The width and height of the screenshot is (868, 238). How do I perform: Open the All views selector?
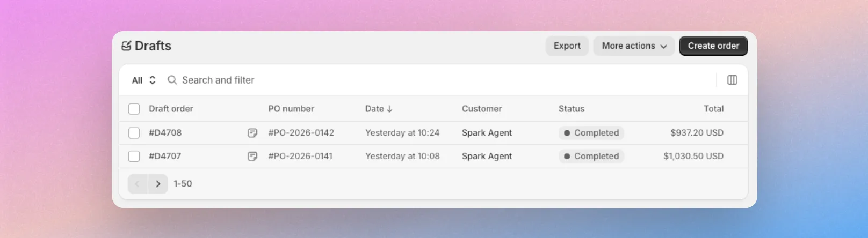(143, 80)
